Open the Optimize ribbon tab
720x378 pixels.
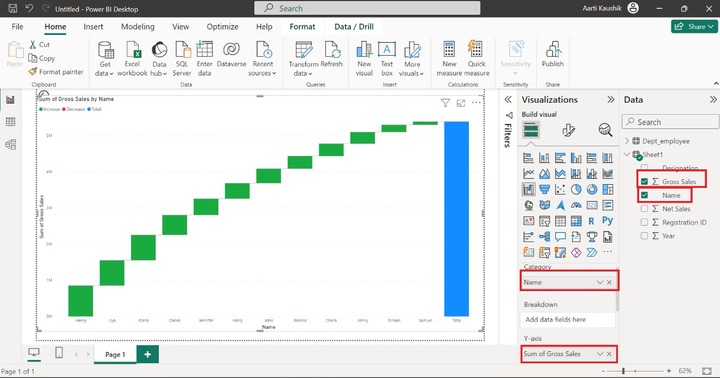click(222, 27)
